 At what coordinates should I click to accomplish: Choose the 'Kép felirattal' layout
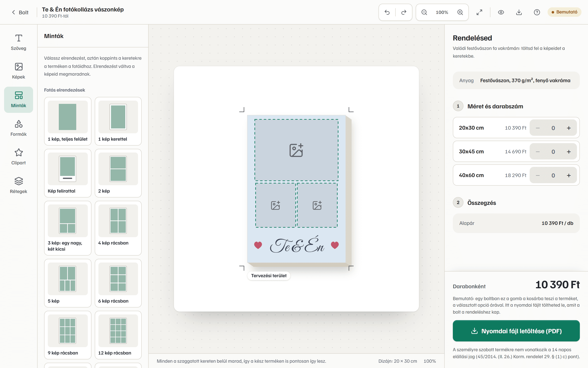click(68, 173)
